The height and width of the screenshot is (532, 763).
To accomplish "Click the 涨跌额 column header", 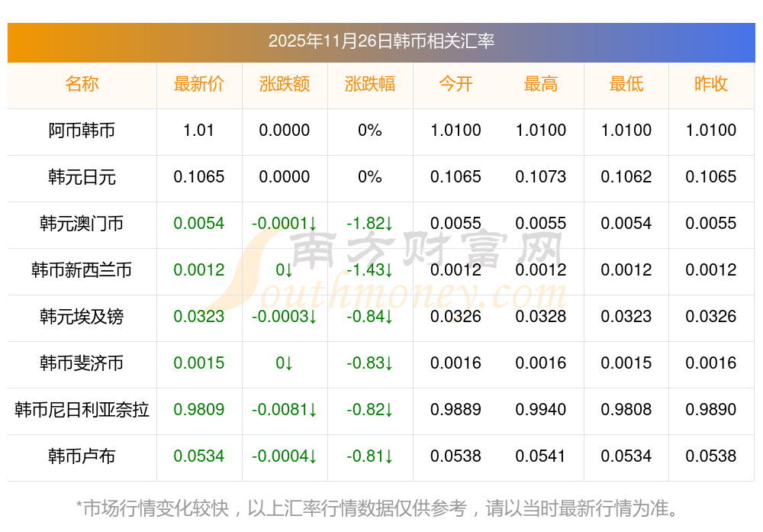I will (x=285, y=84).
